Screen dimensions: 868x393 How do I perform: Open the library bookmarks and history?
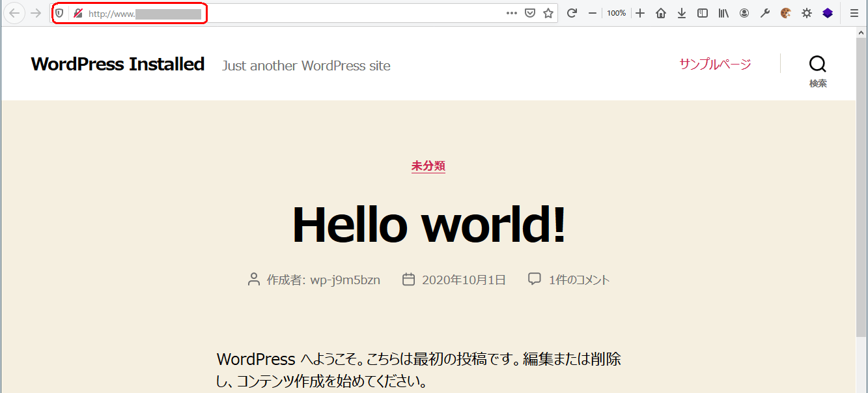(x=723, y=13)
